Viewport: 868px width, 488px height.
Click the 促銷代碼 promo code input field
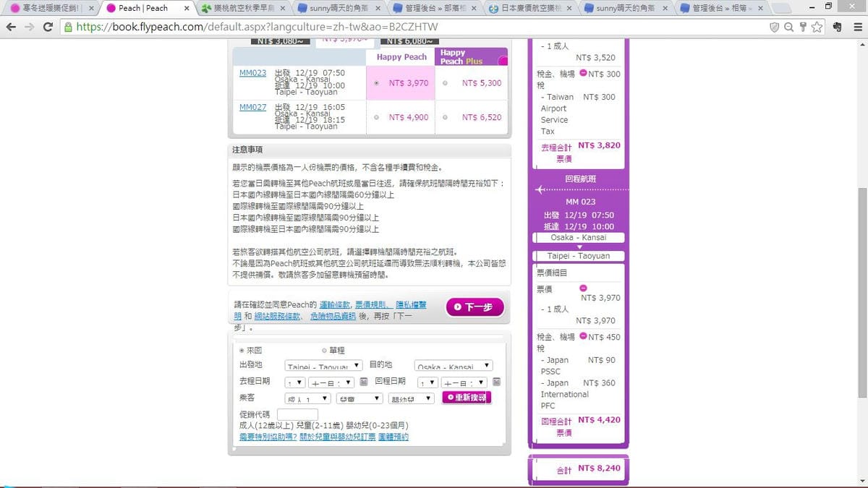pos(297,414)
